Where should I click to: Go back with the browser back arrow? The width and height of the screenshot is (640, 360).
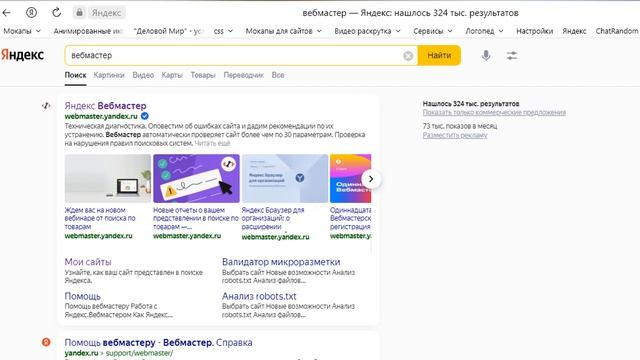(6, 13)
